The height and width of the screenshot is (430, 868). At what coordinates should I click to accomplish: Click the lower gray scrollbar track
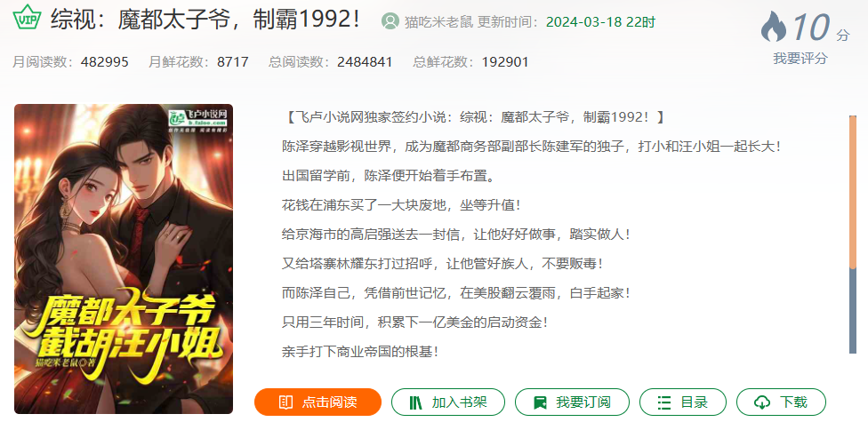853,311
